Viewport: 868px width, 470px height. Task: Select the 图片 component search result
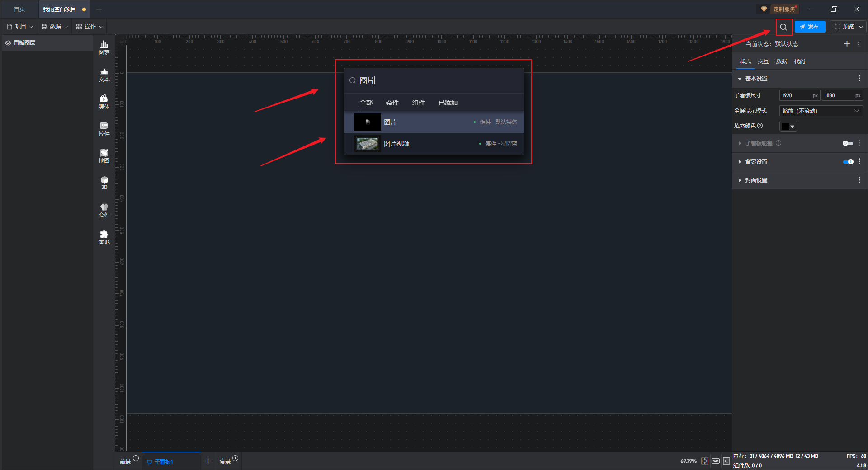tap(434, 122)
